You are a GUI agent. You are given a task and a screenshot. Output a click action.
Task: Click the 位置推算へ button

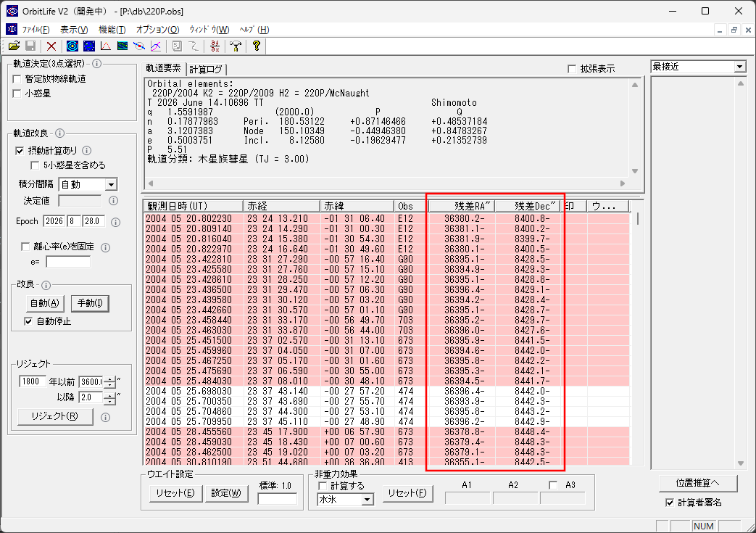[698, 483]
